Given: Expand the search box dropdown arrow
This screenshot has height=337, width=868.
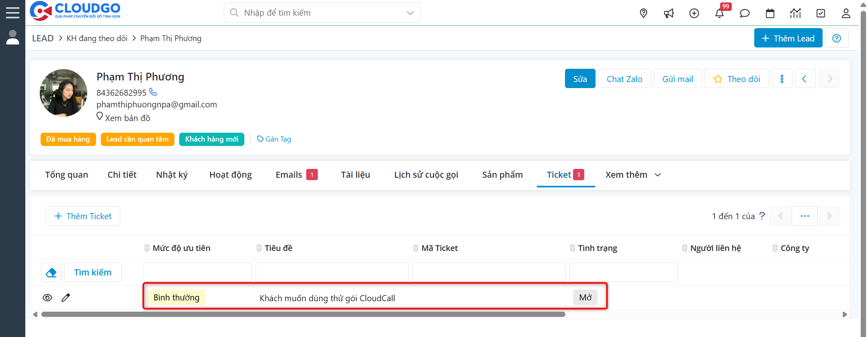Looking at the screenshot, I should 410,13.
